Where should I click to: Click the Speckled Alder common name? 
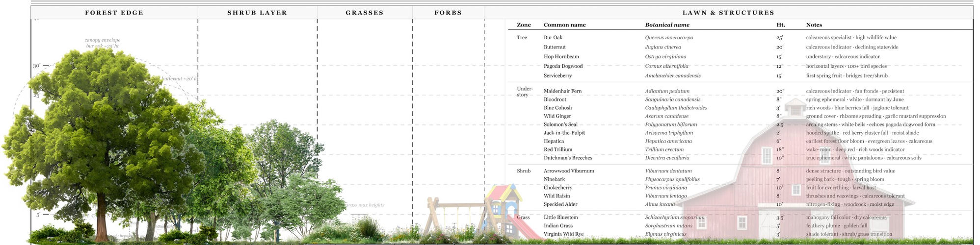[560, 204]
